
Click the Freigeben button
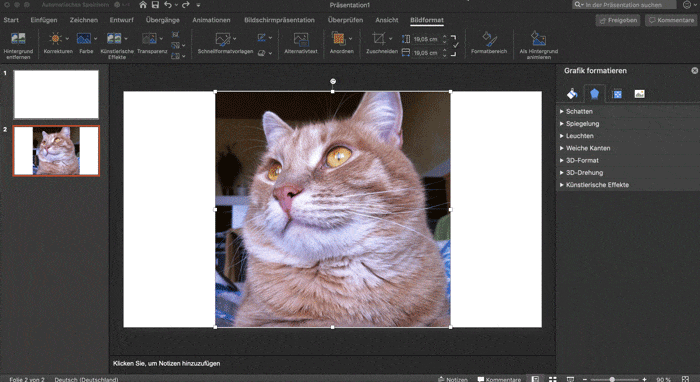618,20
